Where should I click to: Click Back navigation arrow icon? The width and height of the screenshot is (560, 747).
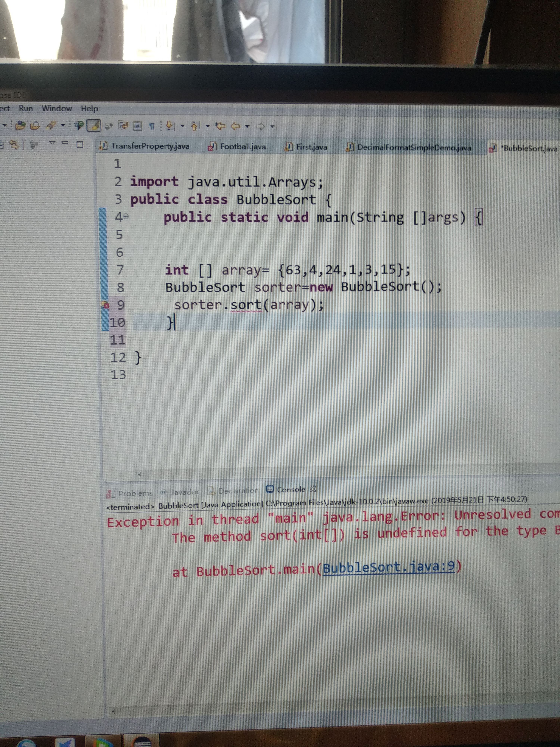235,127
